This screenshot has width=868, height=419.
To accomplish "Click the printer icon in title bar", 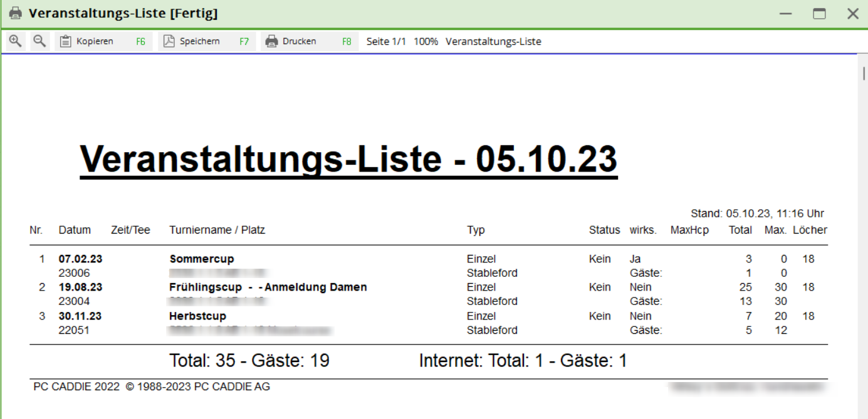I will 16,13.
